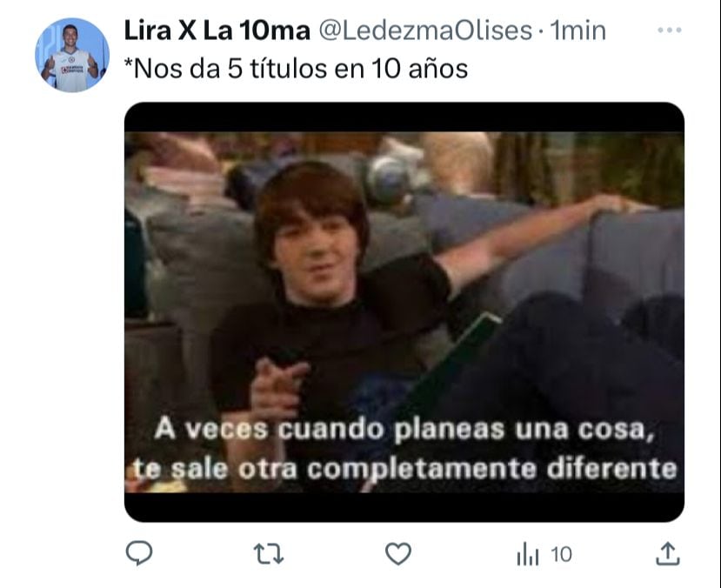This screenshot has width=721, height=588.
Task: Tap the boy's pointing hand in meme
Action: point(276,385)
